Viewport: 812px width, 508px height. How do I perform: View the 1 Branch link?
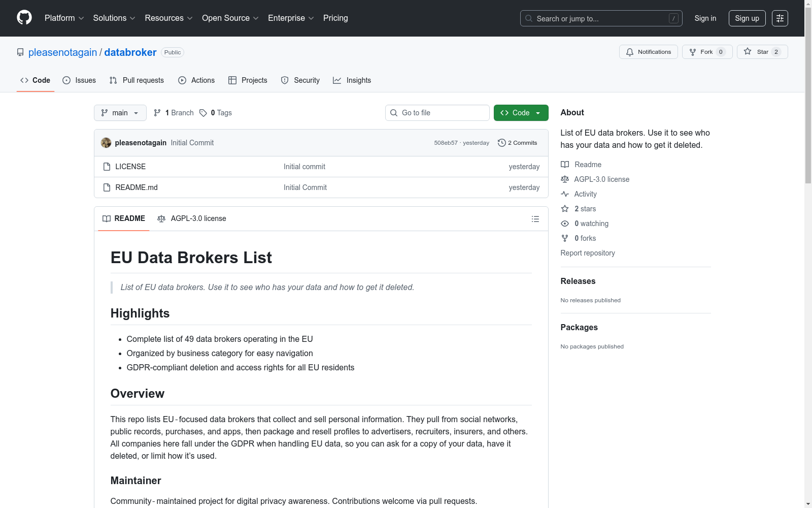point(174,113)
